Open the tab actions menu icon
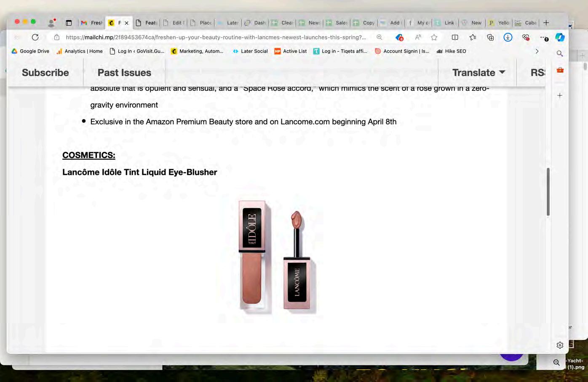588x382 pixels. 69,23
